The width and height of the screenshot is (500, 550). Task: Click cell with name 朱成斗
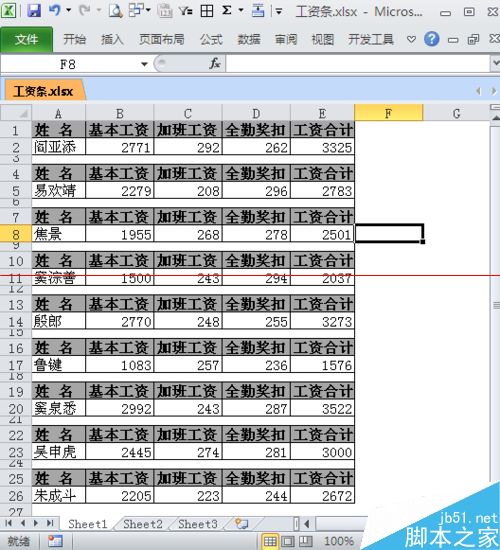pyautogui.click(x=58, y=496)
